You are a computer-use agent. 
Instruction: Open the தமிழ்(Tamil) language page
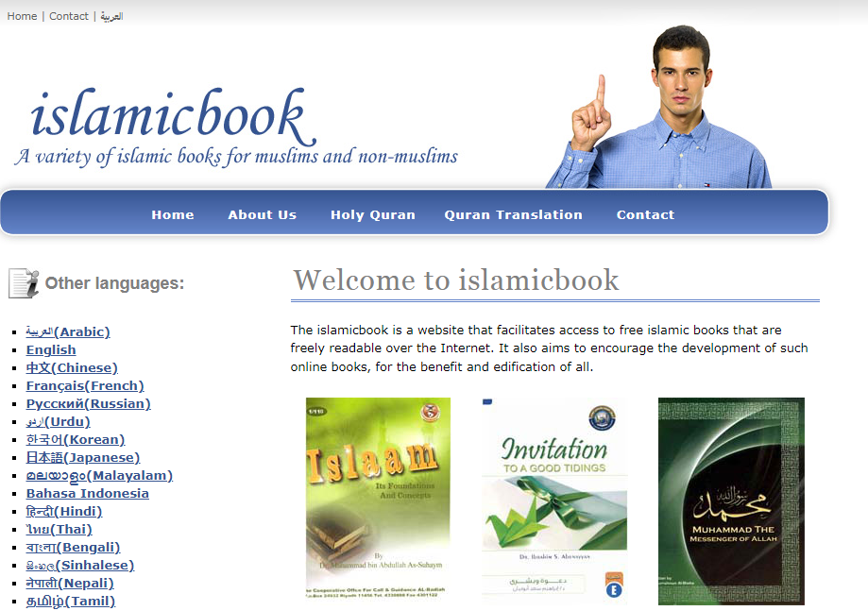[71, 601]
